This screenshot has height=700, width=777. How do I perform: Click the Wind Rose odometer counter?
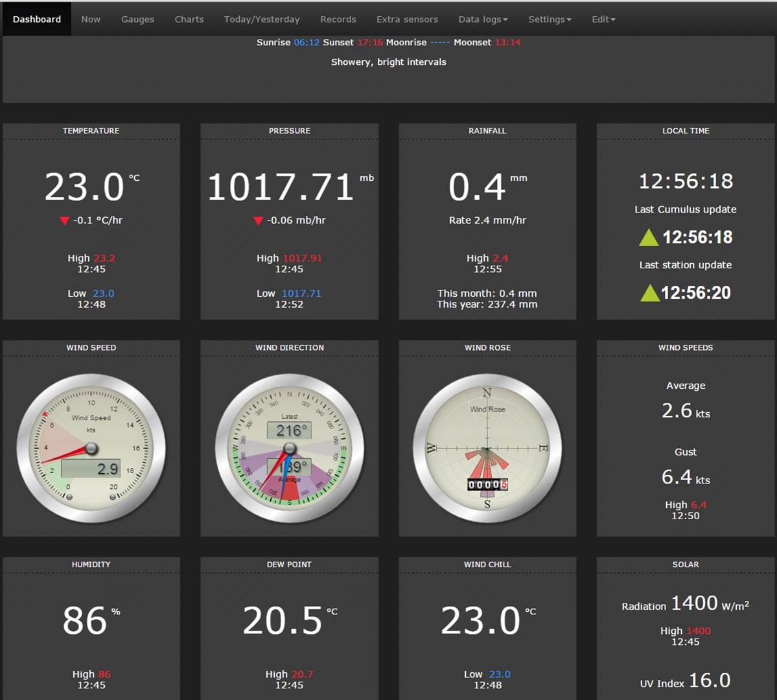coord(487,485)
